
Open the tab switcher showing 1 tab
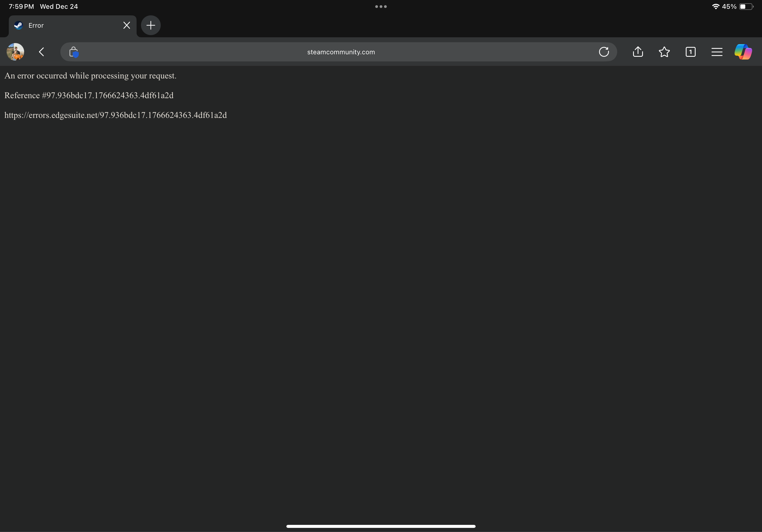point(690,52)
